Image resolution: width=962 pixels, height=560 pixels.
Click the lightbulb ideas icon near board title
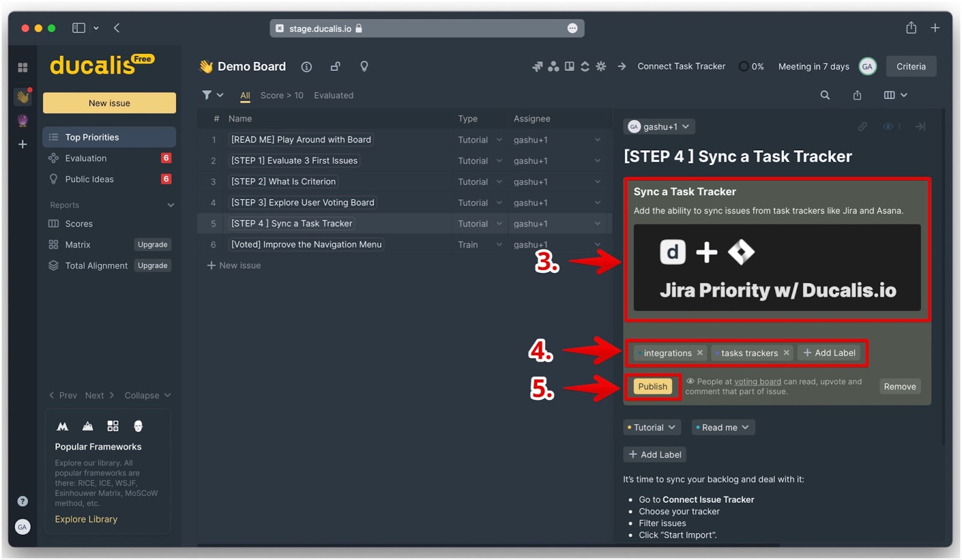point(364,67)
